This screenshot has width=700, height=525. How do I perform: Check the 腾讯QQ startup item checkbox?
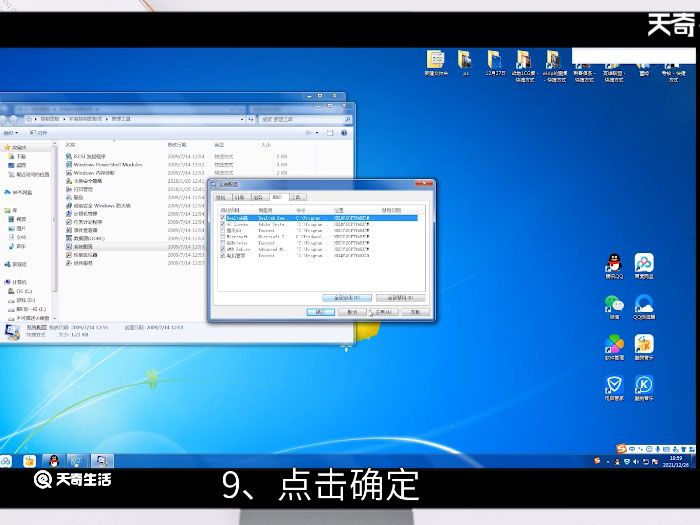(x=222, y=230)
